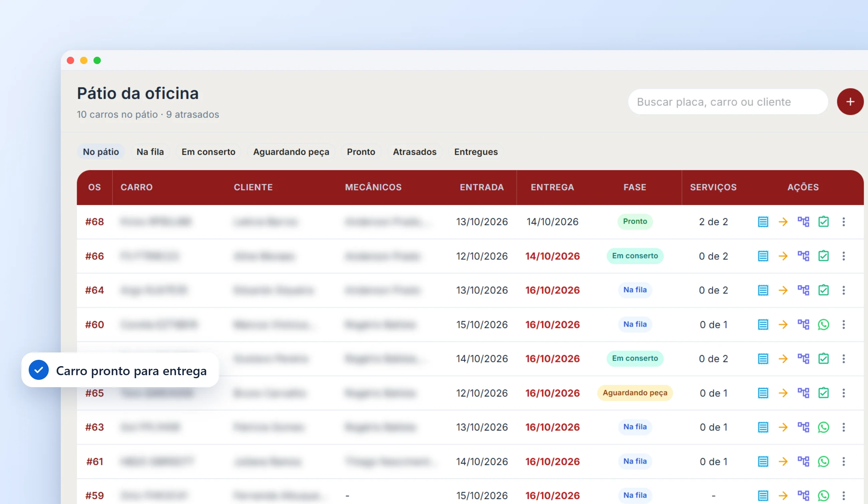Open the three-dot menu for OS #68
868x504 pixels.
click(x=844, y=222)
